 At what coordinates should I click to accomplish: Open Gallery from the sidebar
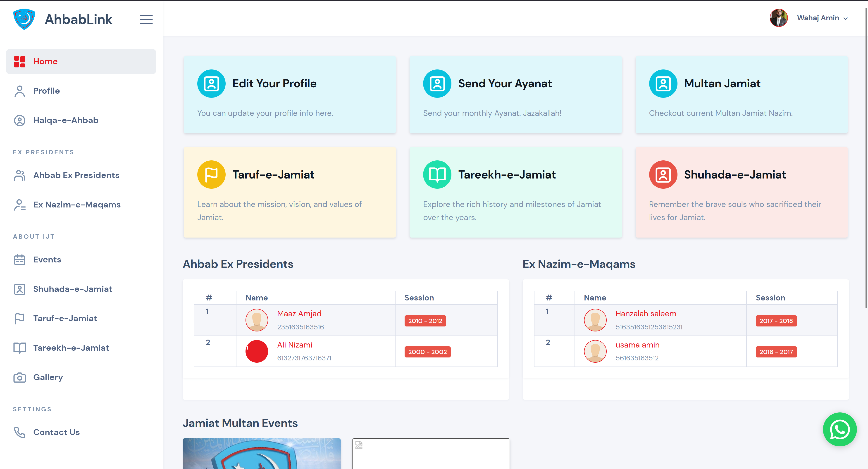point(48,377)
